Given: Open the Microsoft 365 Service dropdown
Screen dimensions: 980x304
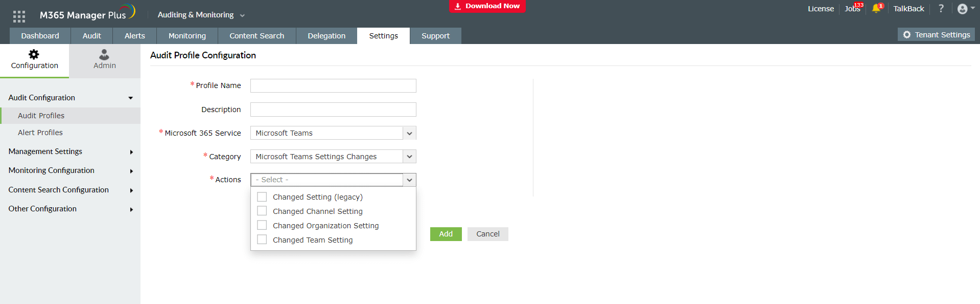Looking at the screenshot, I should click(333, 133).
